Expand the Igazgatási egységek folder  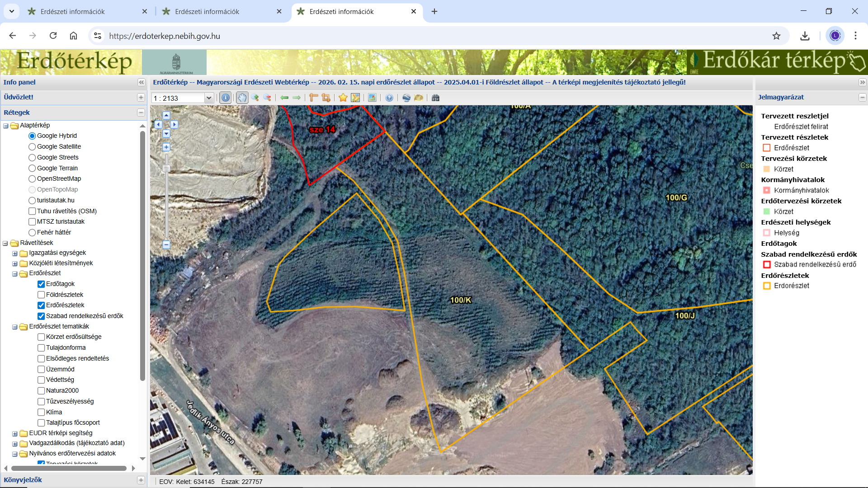(x=15, y=253)
